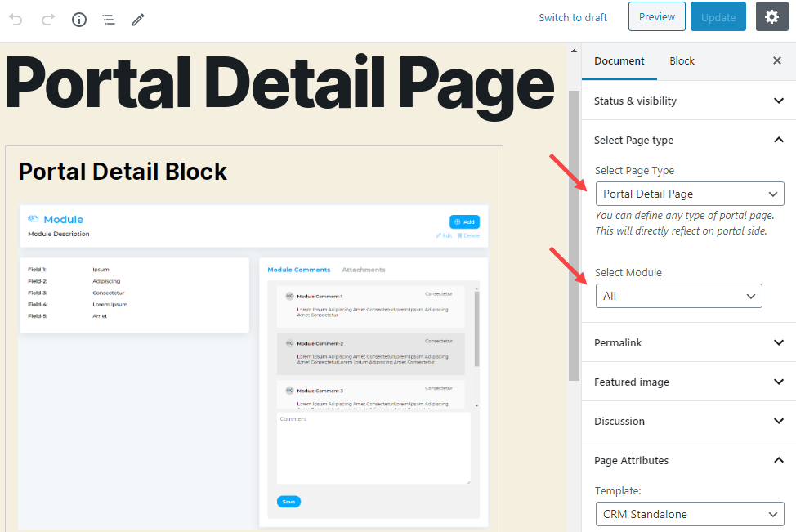
Task: Select the Document tab
Action: point(619,60)
